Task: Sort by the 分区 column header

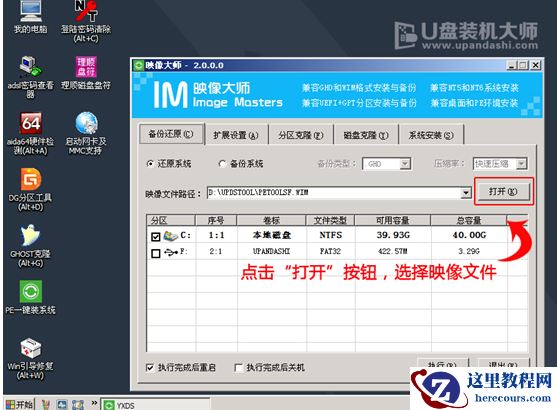Action: tap(171, 220)
